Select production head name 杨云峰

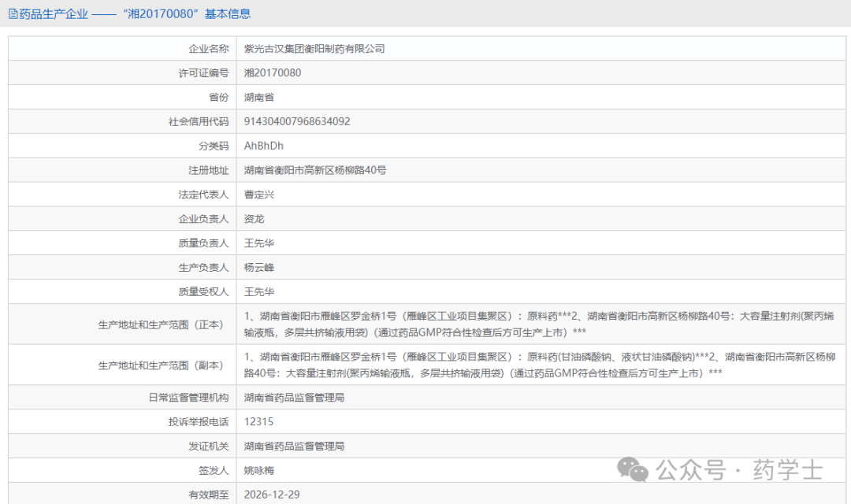coord(259,268)
